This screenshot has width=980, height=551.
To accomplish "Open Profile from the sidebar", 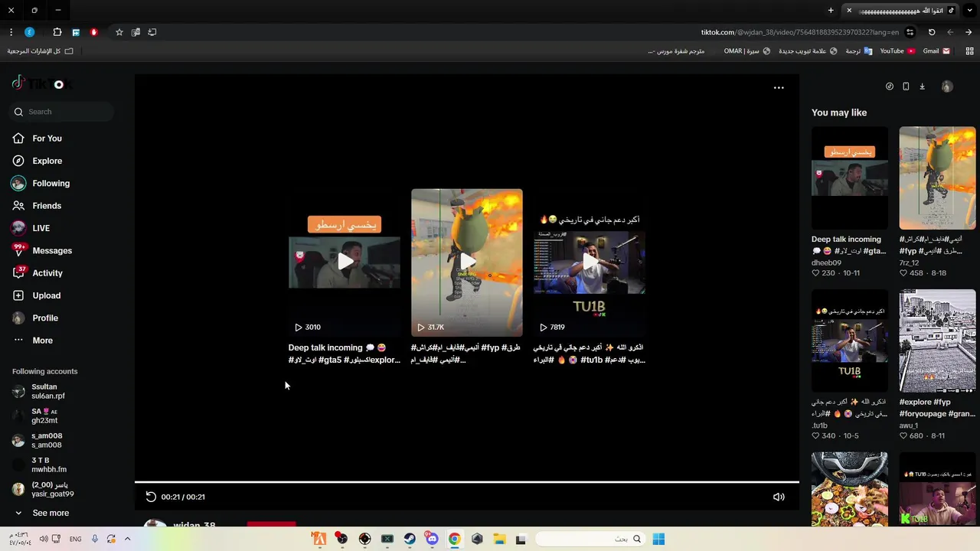I will coord(47,318).
